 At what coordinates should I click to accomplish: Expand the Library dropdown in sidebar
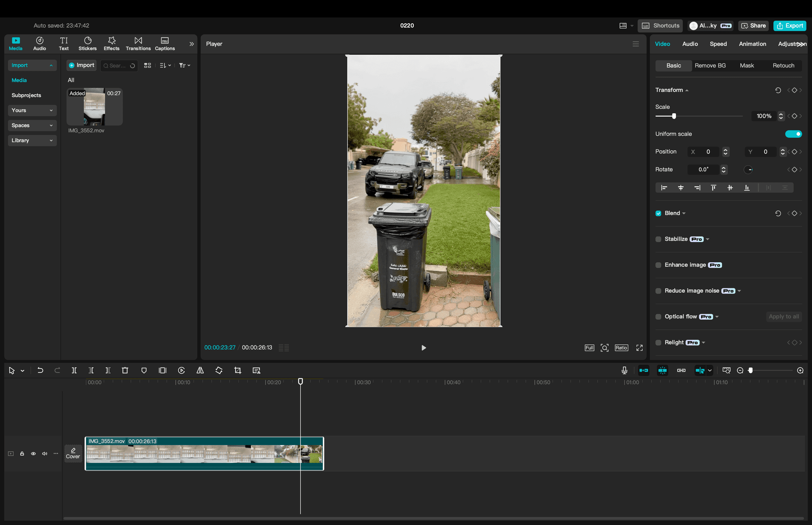pos(32,140)
